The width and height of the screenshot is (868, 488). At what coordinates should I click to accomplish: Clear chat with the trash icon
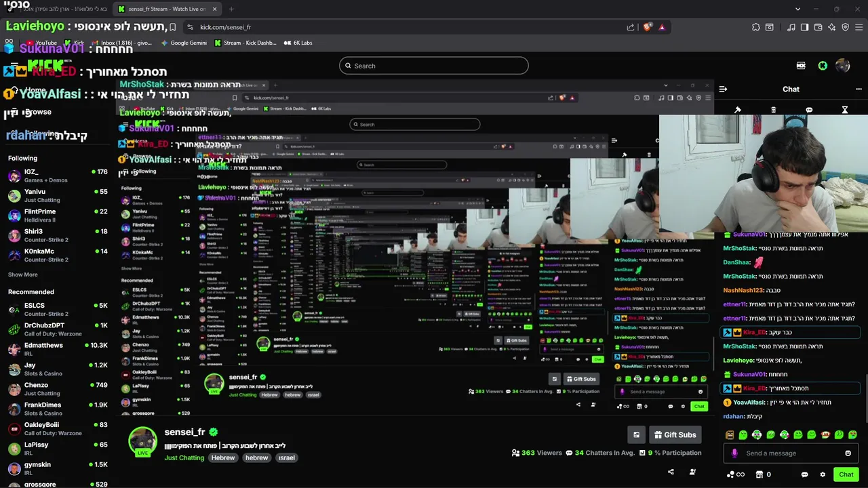[774, 110]
